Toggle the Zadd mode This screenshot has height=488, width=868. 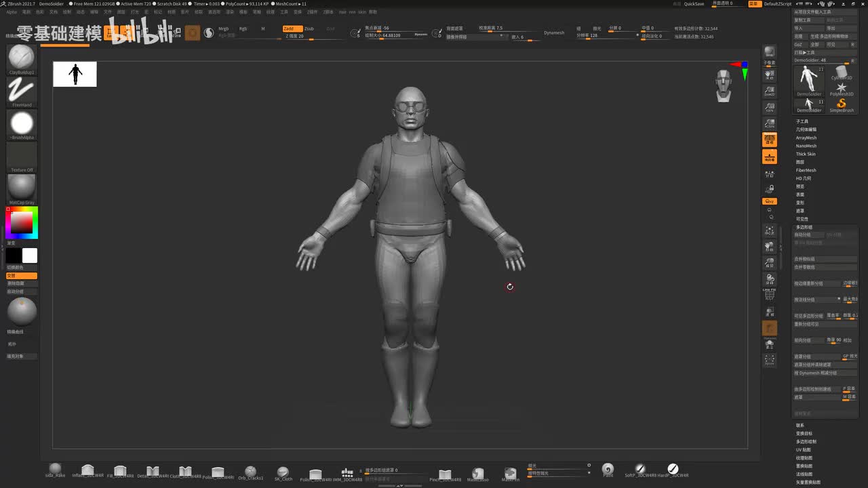292,28
